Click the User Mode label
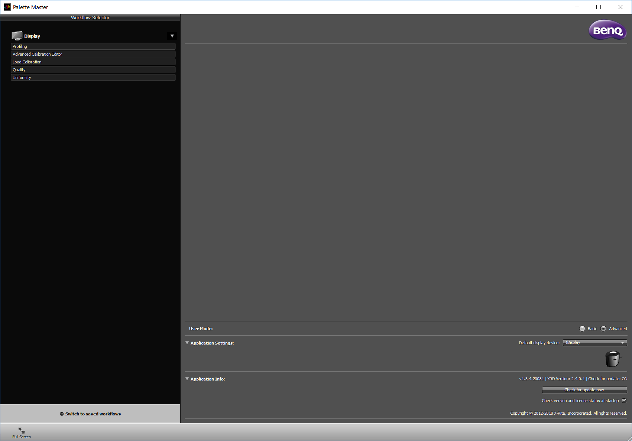This screenshot has height=441, width=632. 201,329
